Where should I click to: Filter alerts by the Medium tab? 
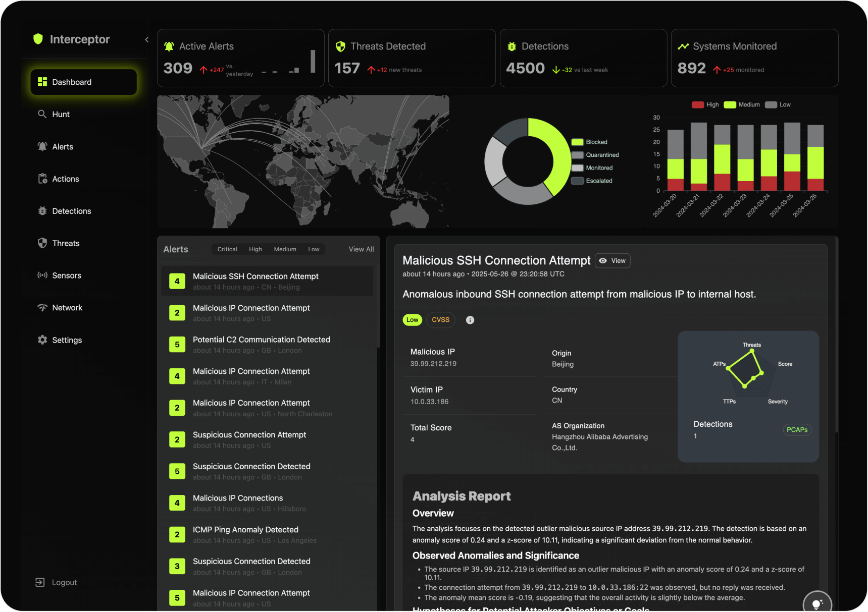pyautogui.click(x=285, y=249)
